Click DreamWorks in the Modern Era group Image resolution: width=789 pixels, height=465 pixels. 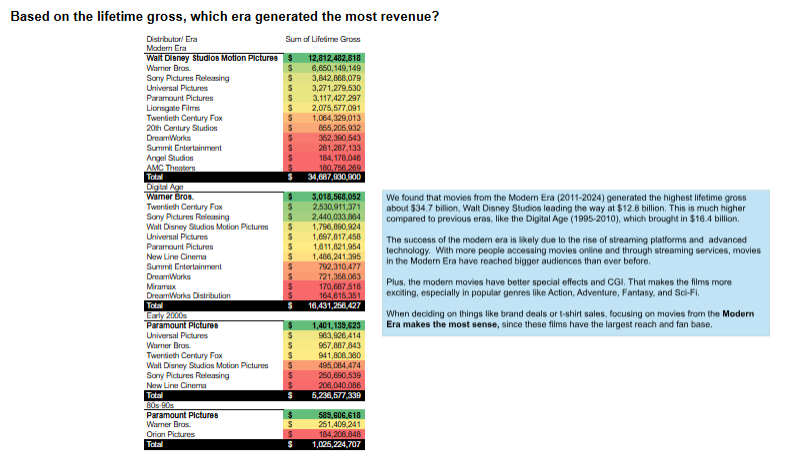[169, 138]
